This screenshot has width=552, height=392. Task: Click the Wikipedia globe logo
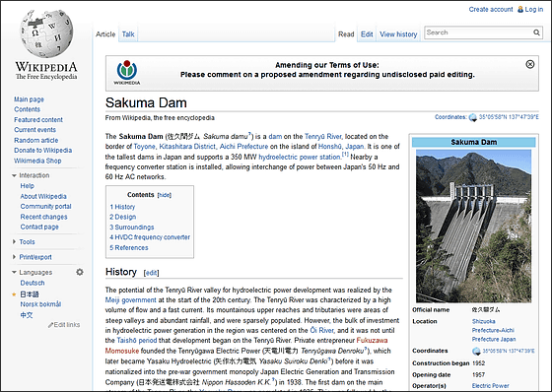(46, 34)
